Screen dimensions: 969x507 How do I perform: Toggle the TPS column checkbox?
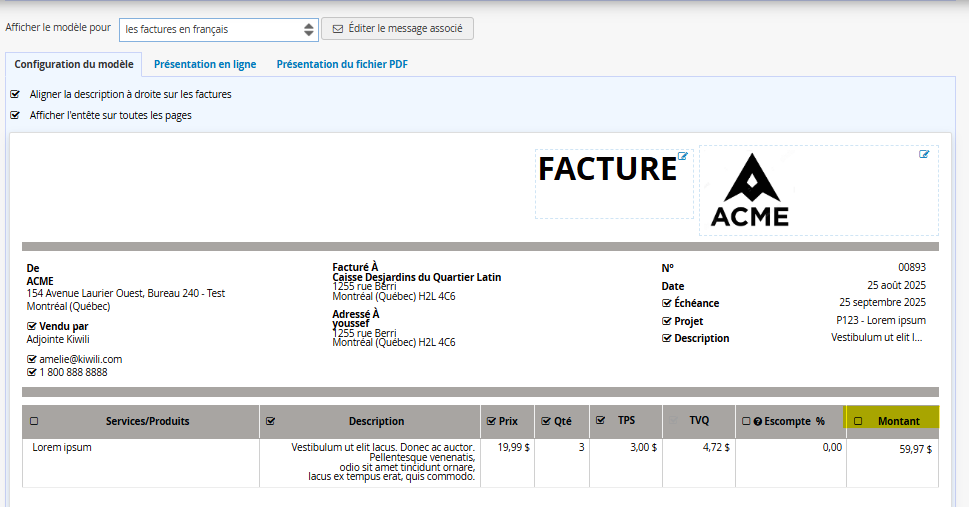[x=600, y=420]
